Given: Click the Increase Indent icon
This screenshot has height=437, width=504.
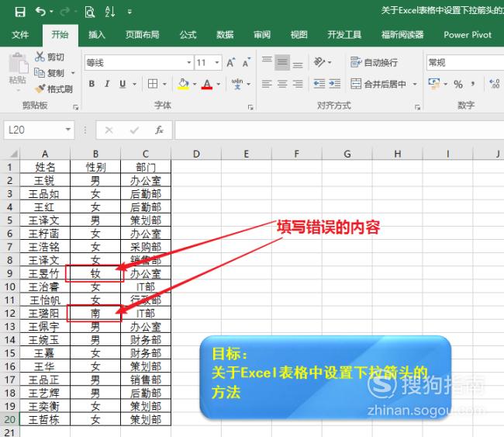Looking at the screenshot, I should pyautogui.click(x=335, y=84).
